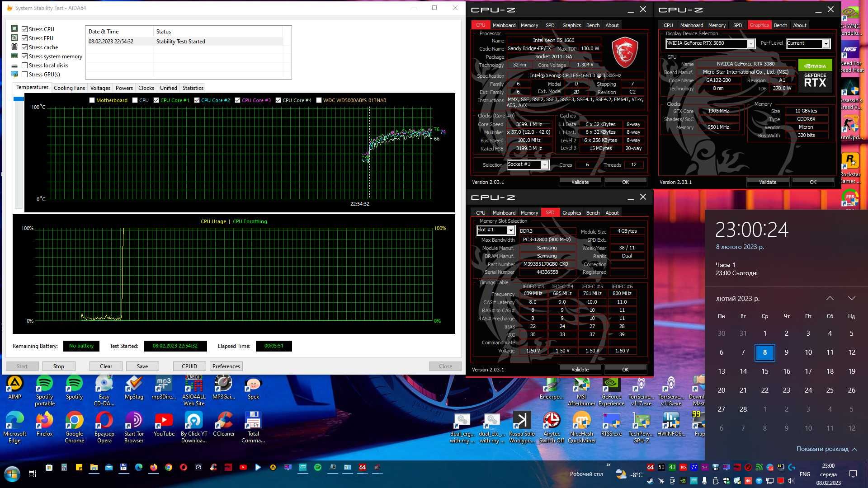
Task: Open the weather widget showing -8°C
Action: [x=629, y=474]
